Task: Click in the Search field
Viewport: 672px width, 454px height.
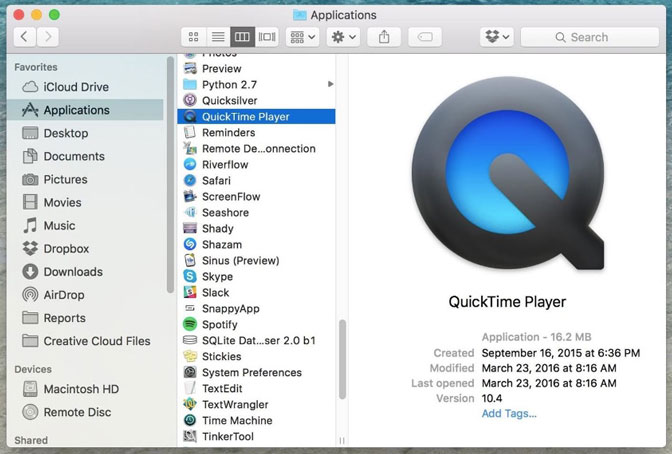Action: (590, 37)
